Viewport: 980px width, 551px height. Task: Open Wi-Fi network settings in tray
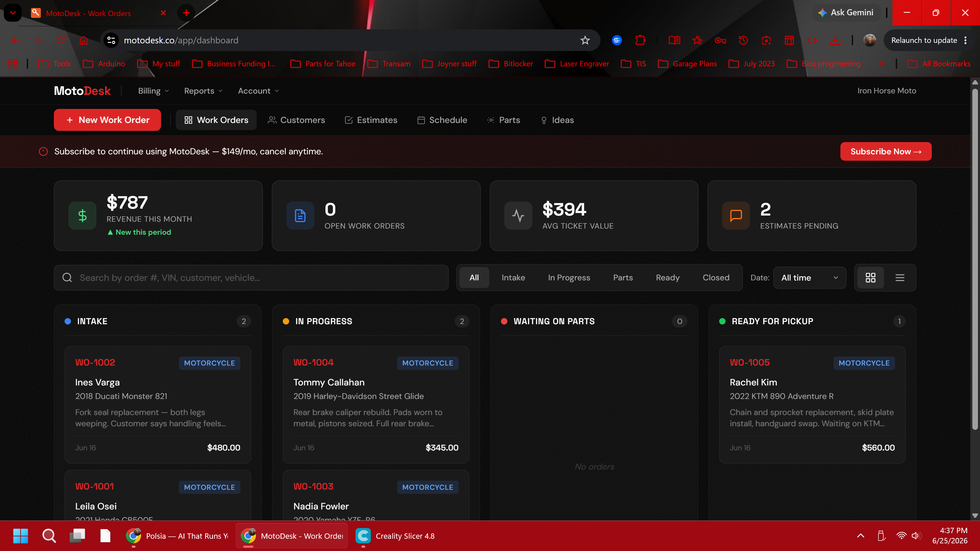901,536
